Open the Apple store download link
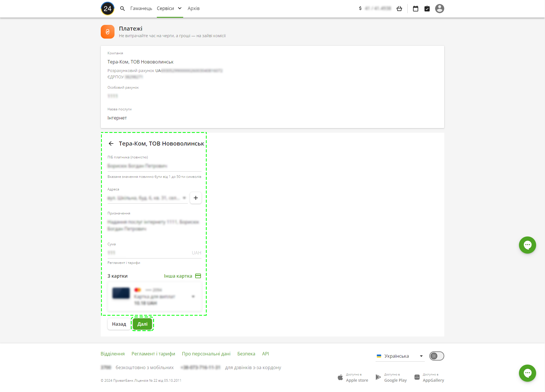 pos(353,378)
